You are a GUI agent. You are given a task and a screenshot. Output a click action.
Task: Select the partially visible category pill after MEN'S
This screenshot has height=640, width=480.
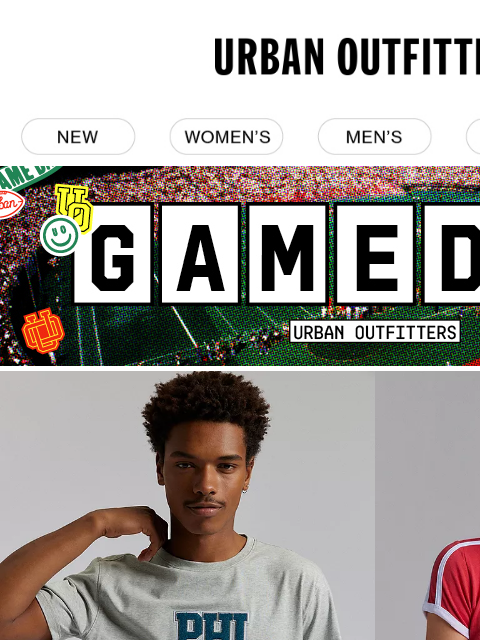pos(473,136)
